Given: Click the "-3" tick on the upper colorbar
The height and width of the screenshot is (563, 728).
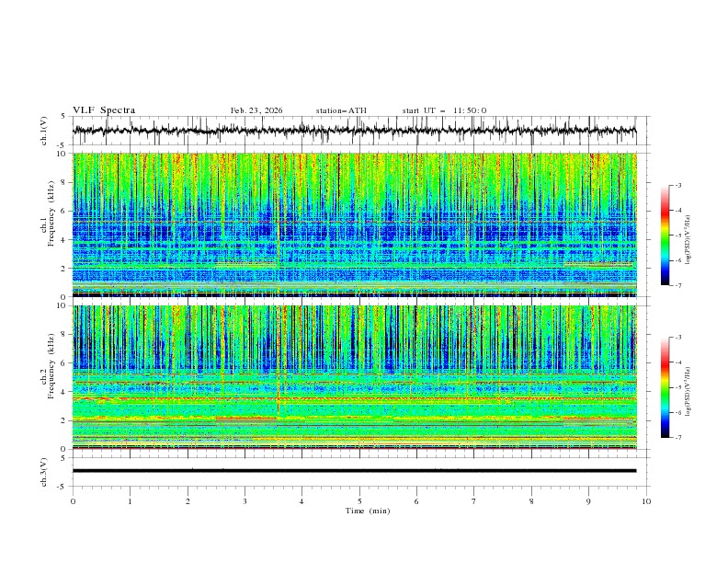Looking at the screenshot, I should pos(678,185).
